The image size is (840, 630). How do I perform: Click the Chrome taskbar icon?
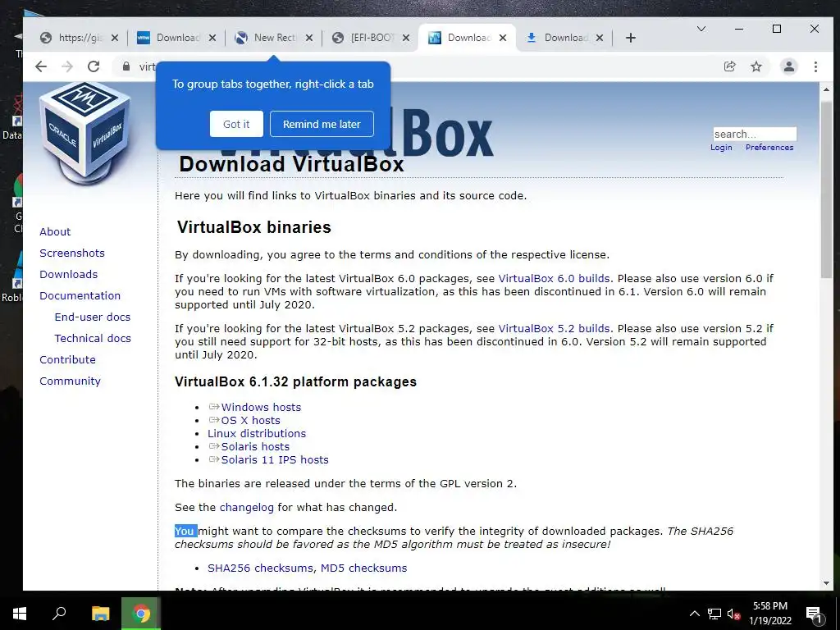[141, 614]
